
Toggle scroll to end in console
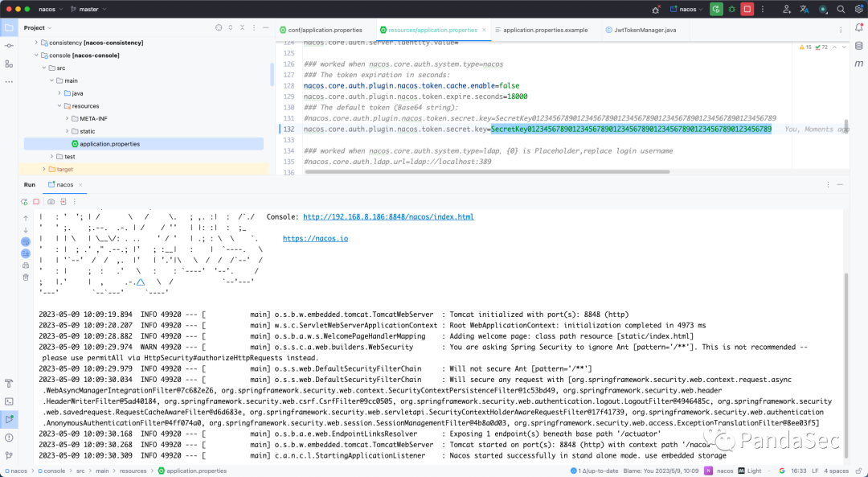click(x=26, y=253)
